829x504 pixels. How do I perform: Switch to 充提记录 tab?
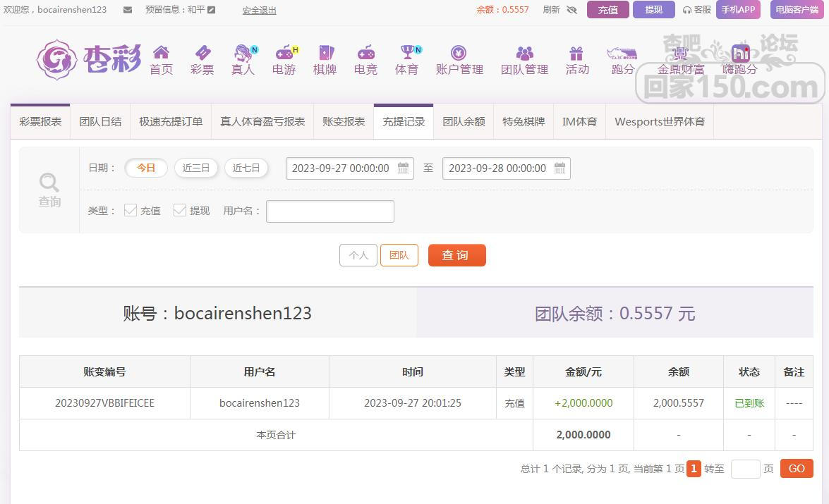[x=404, y=121]
